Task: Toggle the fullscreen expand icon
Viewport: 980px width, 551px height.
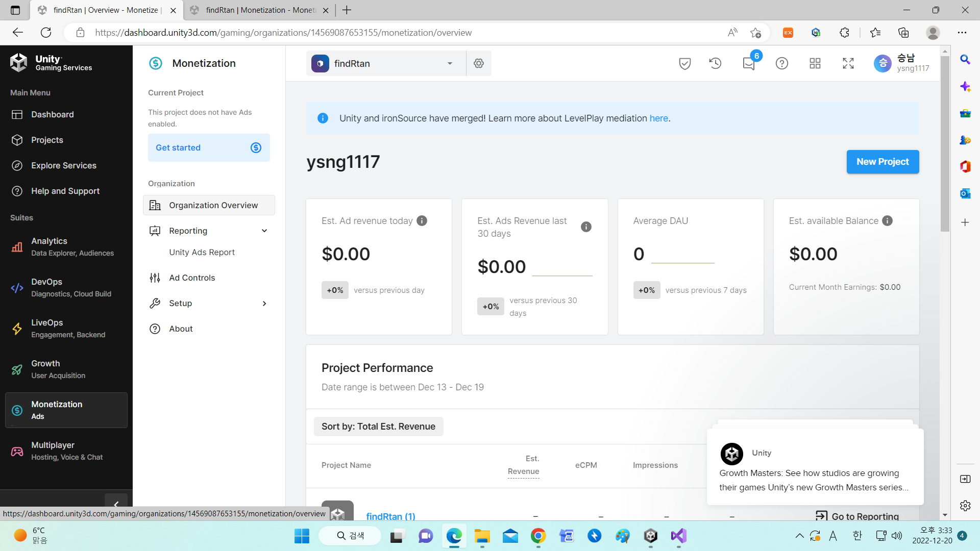Action: 848,63
